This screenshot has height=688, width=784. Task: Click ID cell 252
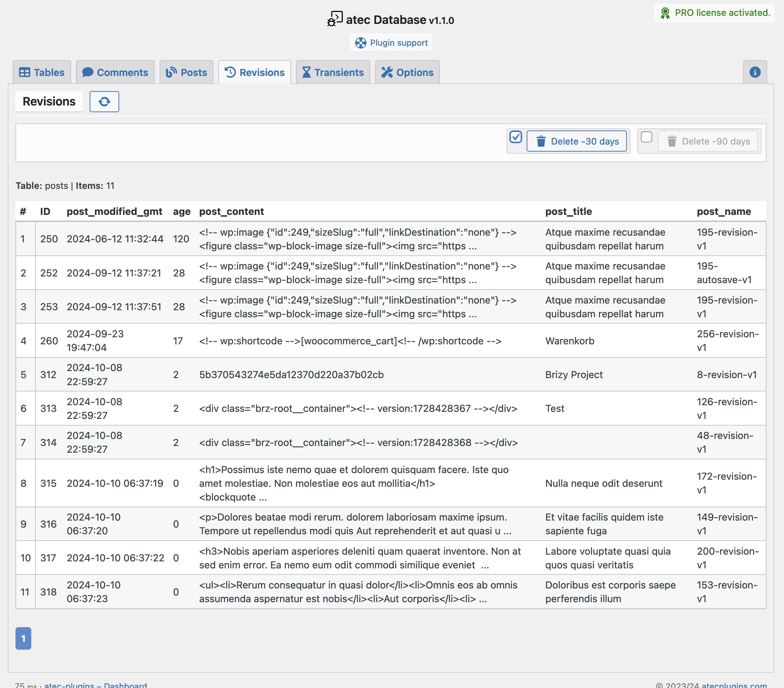pos(49,273)
